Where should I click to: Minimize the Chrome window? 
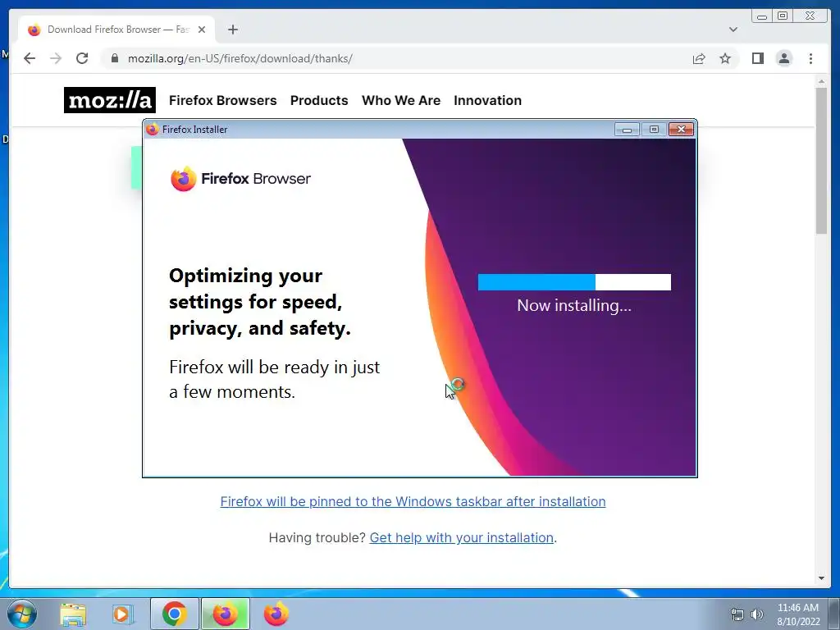click(x=762, y=16)
